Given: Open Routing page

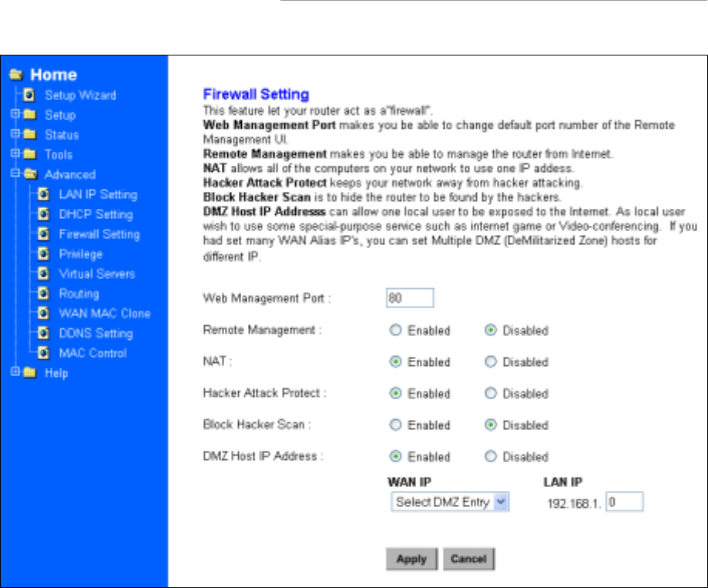Looking at the screenshot, I should [x=79, y=294].
